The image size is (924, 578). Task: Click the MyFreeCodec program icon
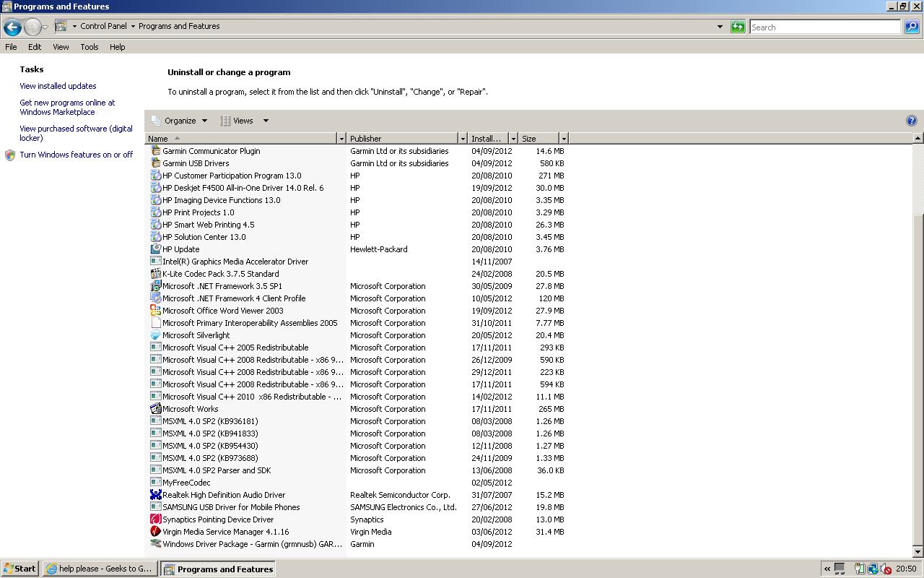(155, 483)
